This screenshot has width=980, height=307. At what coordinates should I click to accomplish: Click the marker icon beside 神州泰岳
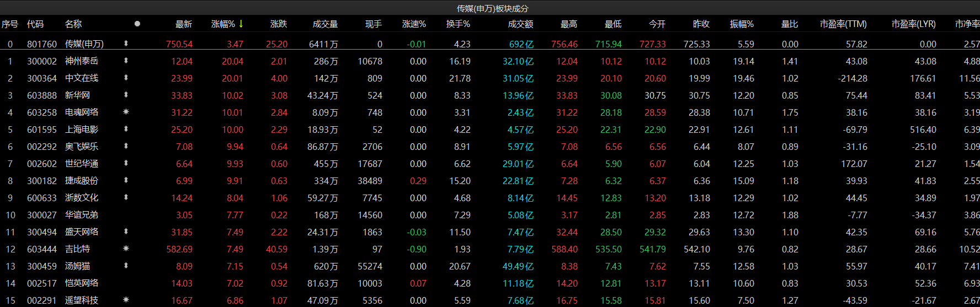click(x=126, y=61)
